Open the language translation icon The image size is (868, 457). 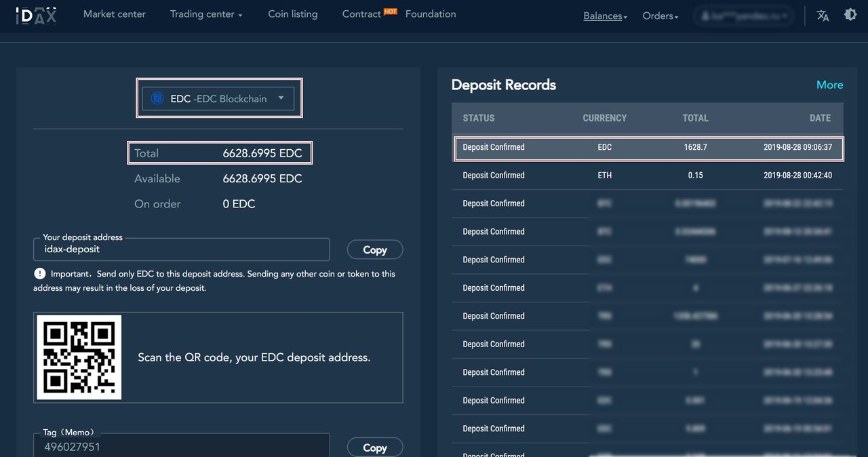click(x=823, y=15)
